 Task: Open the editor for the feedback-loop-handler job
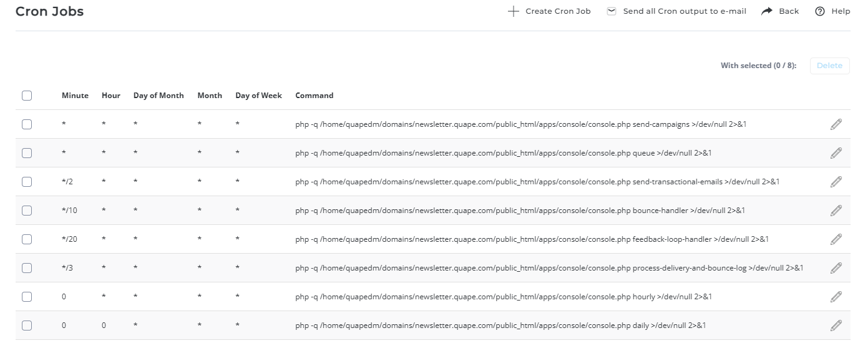point(836,239)
